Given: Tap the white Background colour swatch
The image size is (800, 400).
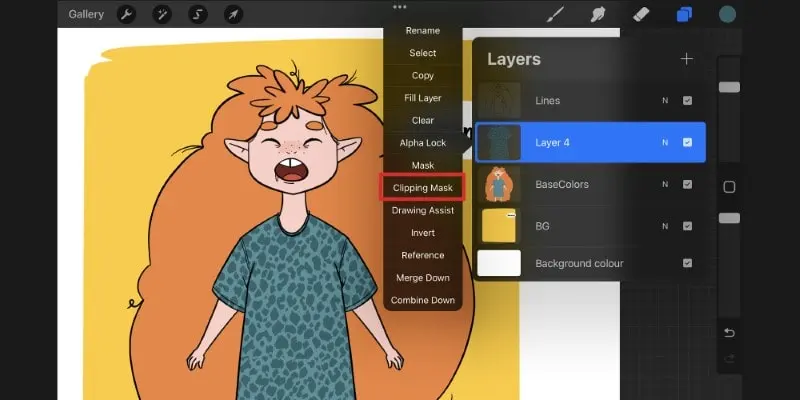Looking at the screenshot, I should (x=499, y=263).
